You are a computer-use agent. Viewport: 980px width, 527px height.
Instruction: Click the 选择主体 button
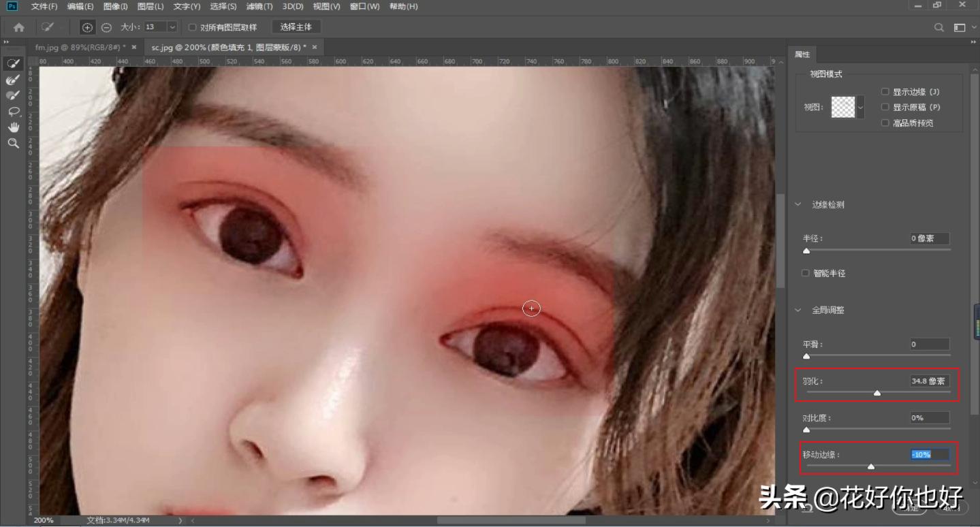click(x=296, y=27)
